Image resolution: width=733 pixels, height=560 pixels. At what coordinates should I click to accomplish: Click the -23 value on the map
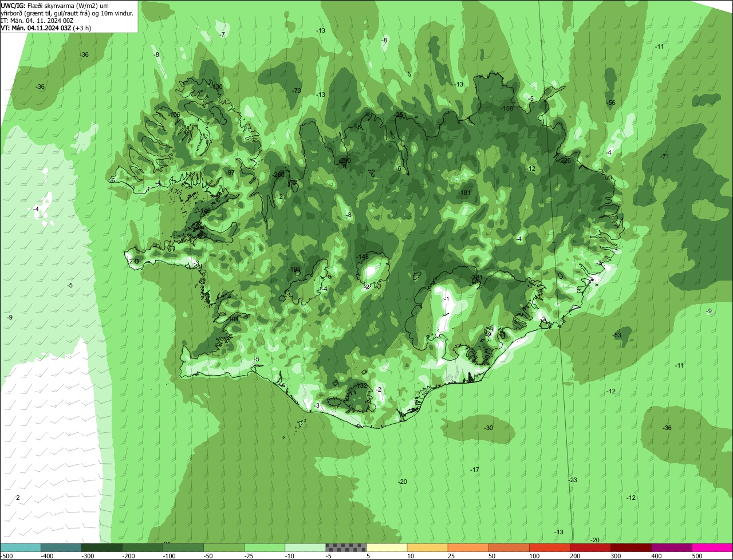click(573, 480)
